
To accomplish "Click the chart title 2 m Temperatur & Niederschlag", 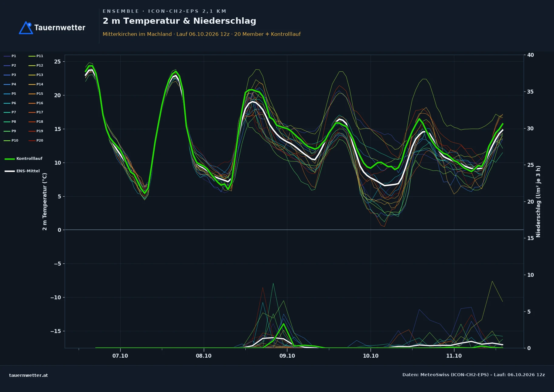I will click(x=180, y=21).
